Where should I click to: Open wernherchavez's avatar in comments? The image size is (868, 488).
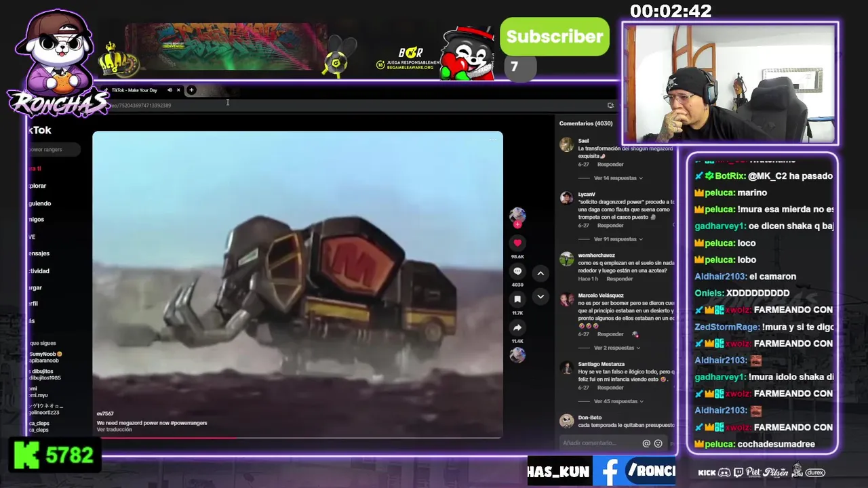566,258
